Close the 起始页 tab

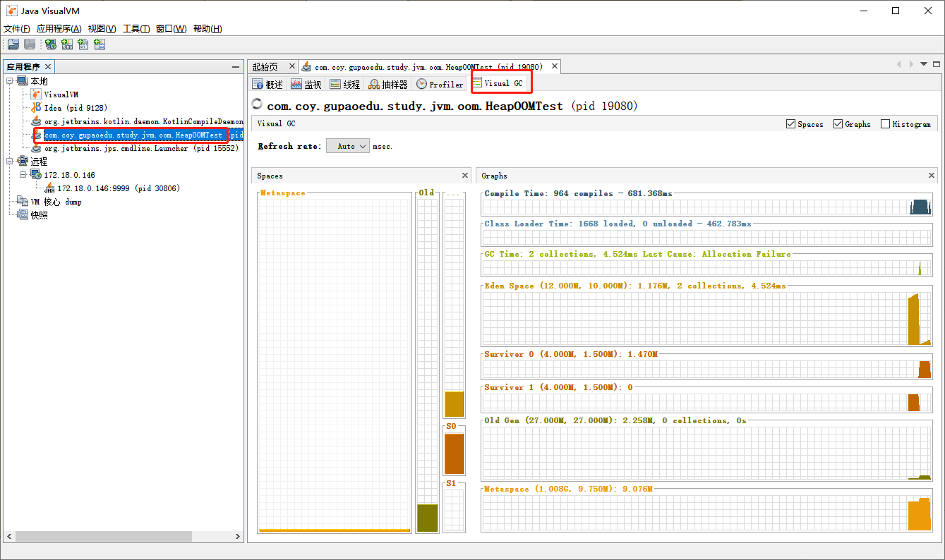(292, 66)
